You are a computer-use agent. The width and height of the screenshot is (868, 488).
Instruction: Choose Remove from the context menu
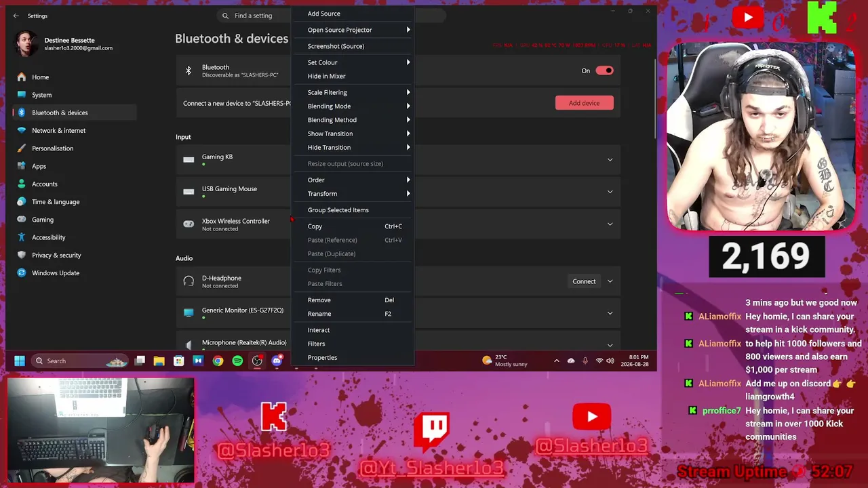[x=353, y=300]
